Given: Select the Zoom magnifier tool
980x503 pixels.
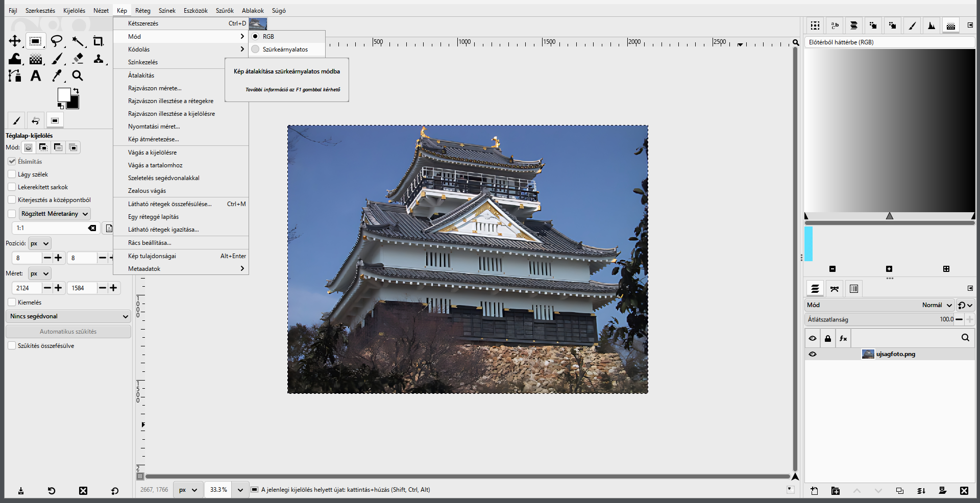Looking at the screenshot, I should point(78,76).
